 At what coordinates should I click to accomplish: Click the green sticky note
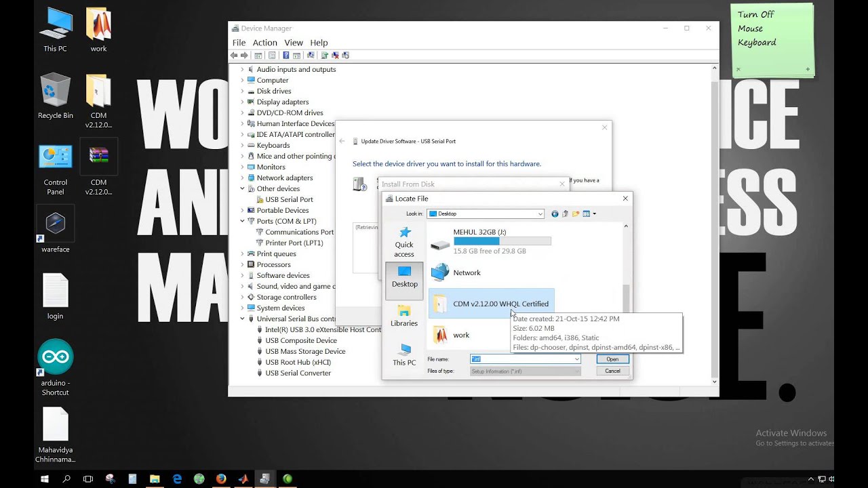[x=772, y=40]
